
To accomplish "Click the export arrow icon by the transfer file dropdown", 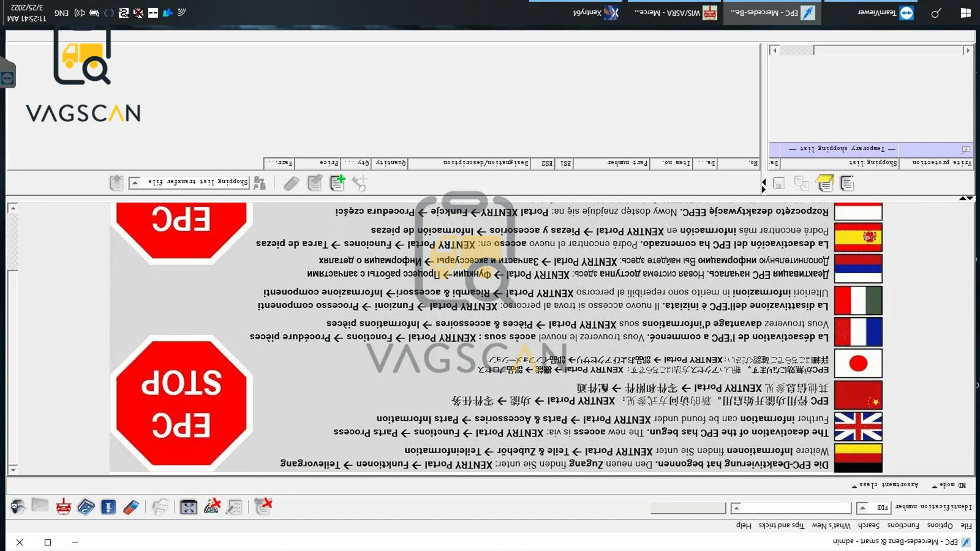I will [x=116, y=182].
